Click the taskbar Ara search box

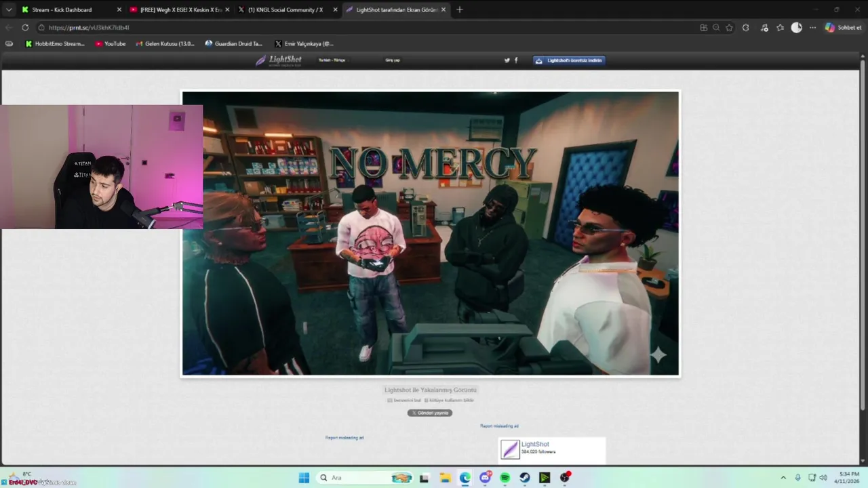click(x=364, y=478)
